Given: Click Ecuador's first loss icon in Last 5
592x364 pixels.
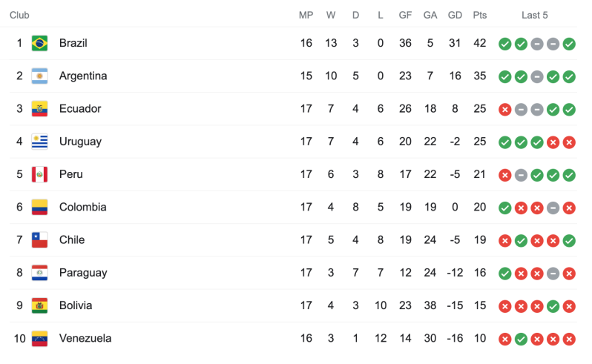Looking at the screenshot, I should click(x=504, y=109).
